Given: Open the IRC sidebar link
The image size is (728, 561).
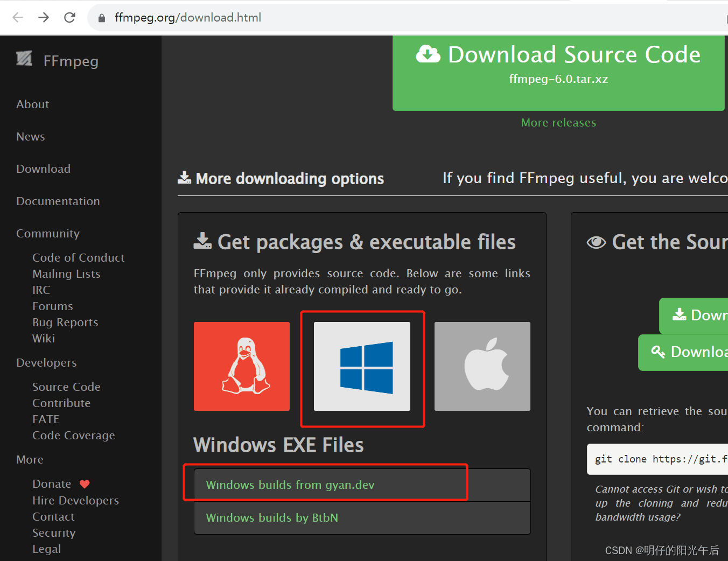Looking at the screenshot, I should [x=41, y=290].
